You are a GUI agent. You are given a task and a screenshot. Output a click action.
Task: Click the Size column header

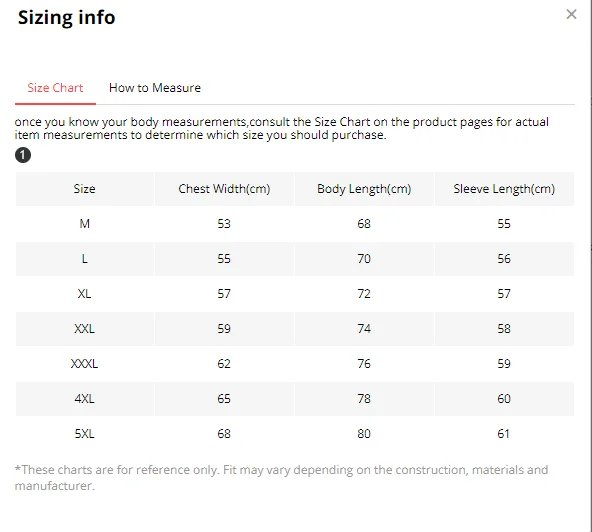(85, 189)
